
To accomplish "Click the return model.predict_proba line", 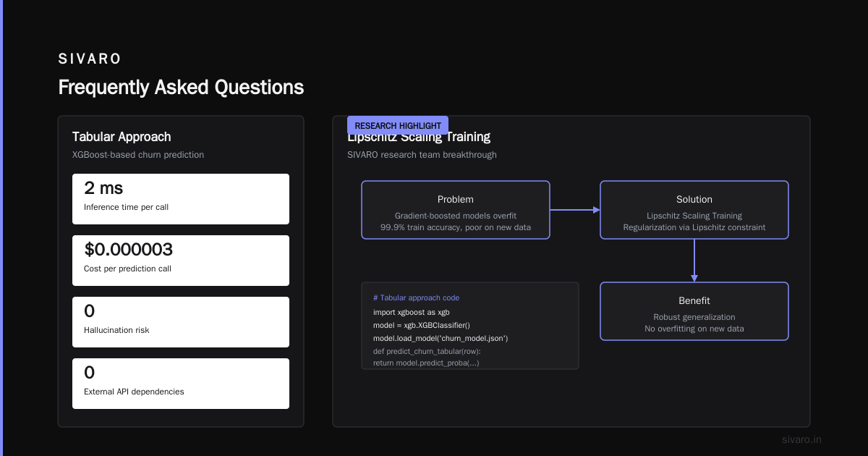I will pos(426,363).
